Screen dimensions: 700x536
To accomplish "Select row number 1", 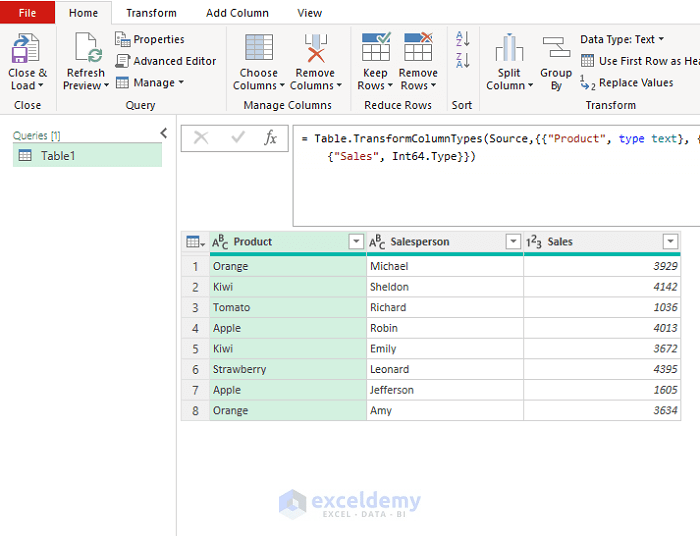I will [195, 266].
